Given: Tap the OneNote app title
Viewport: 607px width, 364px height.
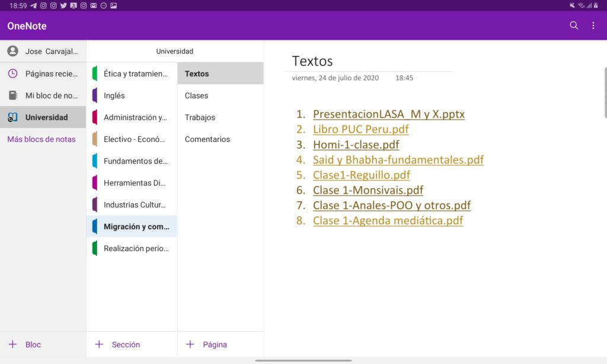Looking at the screenshot, I should tap(27, 26).
